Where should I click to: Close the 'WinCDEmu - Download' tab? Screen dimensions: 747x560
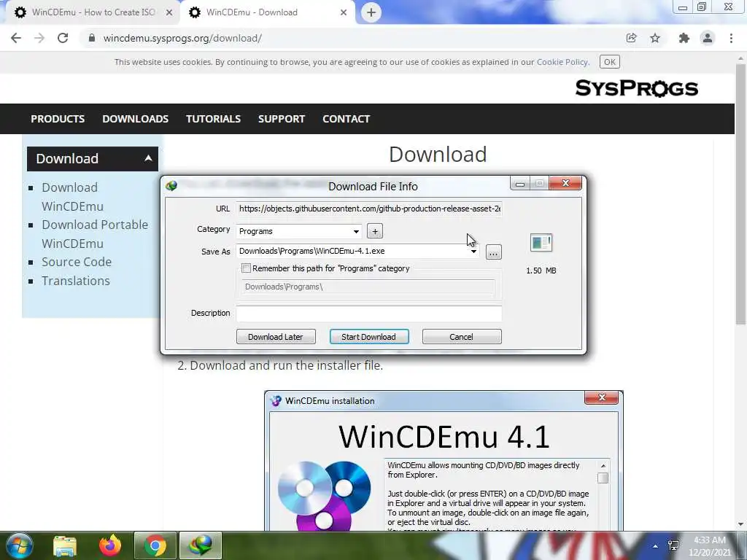pos(344,13)
